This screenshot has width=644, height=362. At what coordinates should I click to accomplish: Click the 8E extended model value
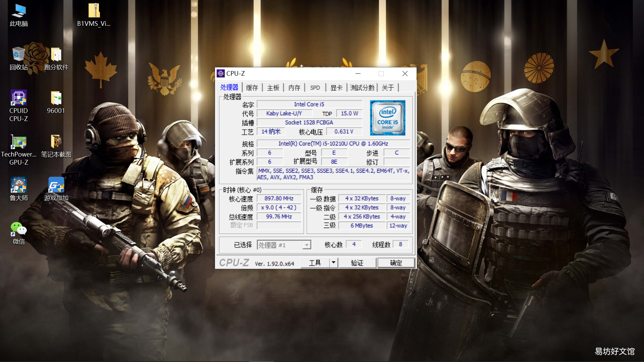pyautogui.click(x=334, y=162)
